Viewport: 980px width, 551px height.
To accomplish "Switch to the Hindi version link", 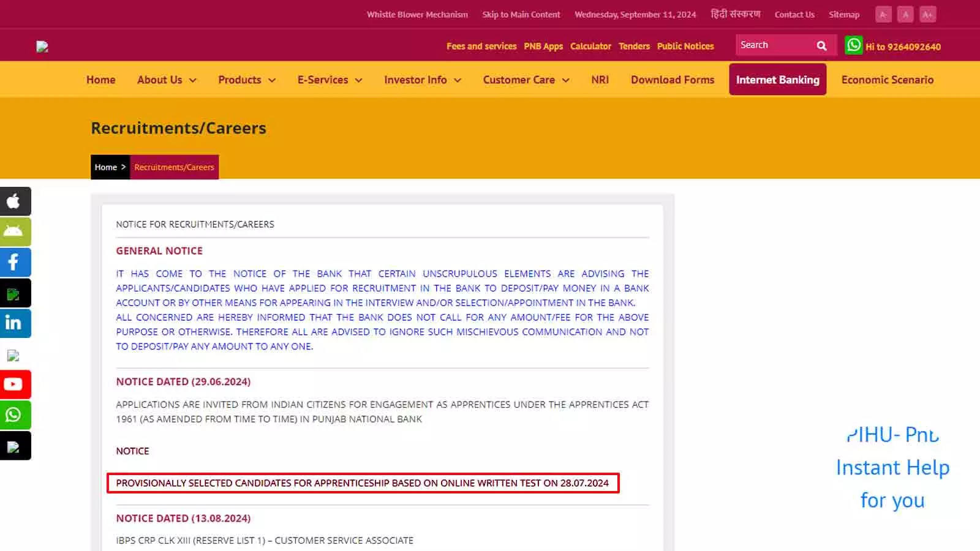I will click(736, 14).
